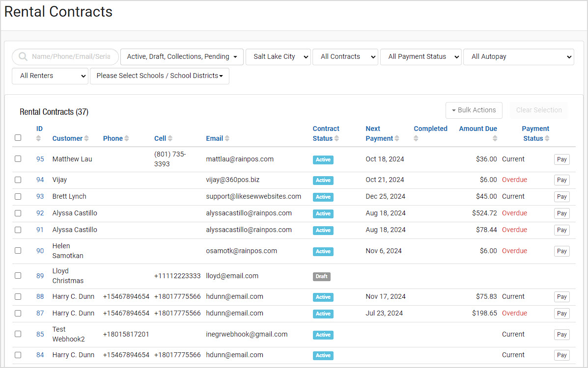Click Pay for Helen Samotkan's contract
Image resolution: width=588 pixels, height=368 pixels.
tap(562, 251)
